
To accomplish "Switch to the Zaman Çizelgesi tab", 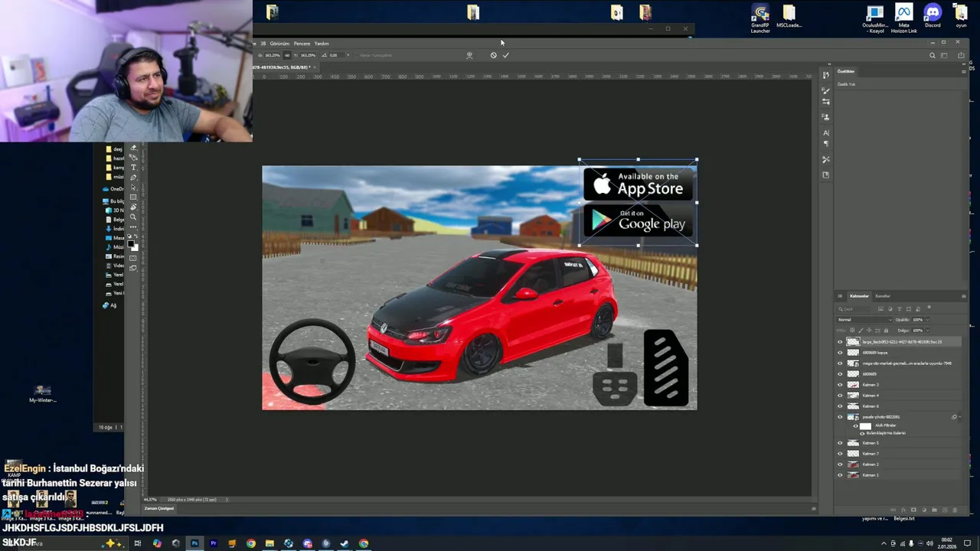I will pos(159,508).
